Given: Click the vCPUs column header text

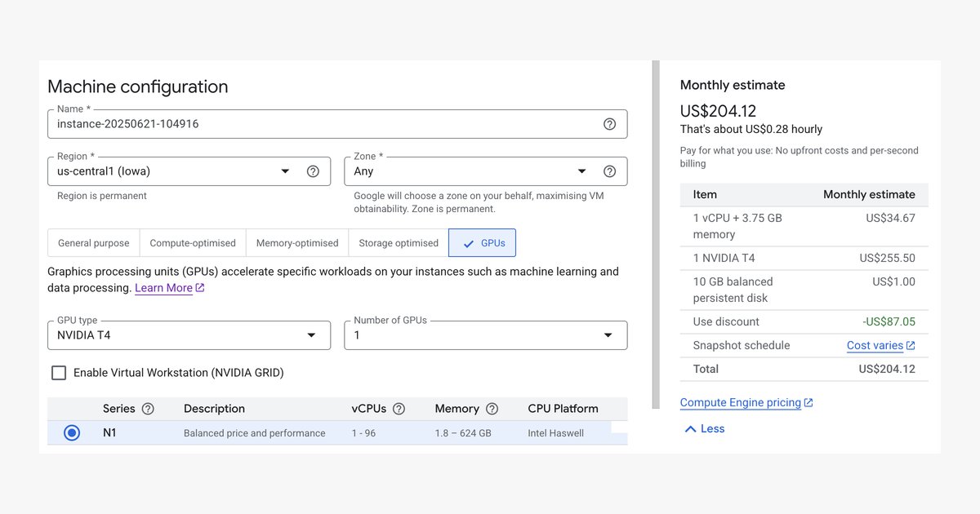Looking at the screenshot, I should tap(369, 409).
